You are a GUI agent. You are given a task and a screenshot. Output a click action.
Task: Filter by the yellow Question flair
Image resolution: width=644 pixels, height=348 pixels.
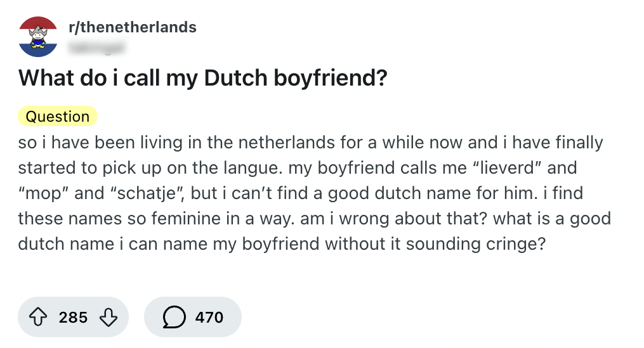click(58, 117)
